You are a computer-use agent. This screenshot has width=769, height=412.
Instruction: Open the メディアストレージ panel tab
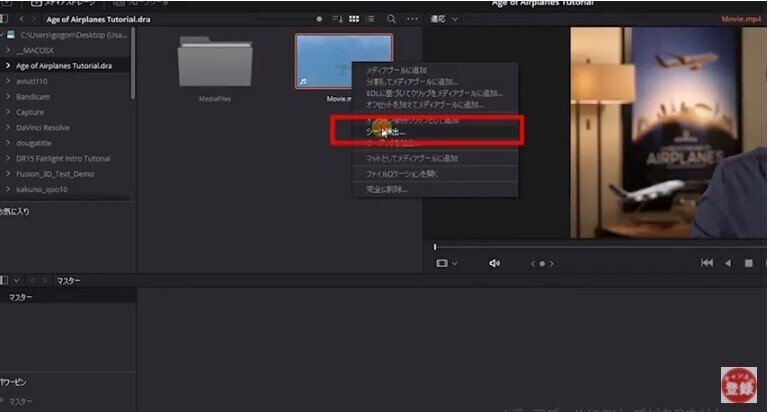click(x=63, y=3)
